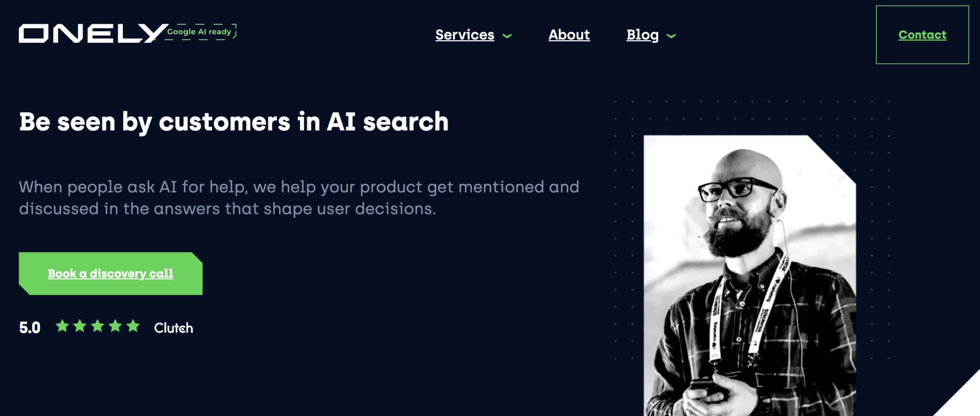The height and width of the screenshot is (416, 980).
Task: Click the 'Be seen by customers' headline
Action: tap(234, 122)
